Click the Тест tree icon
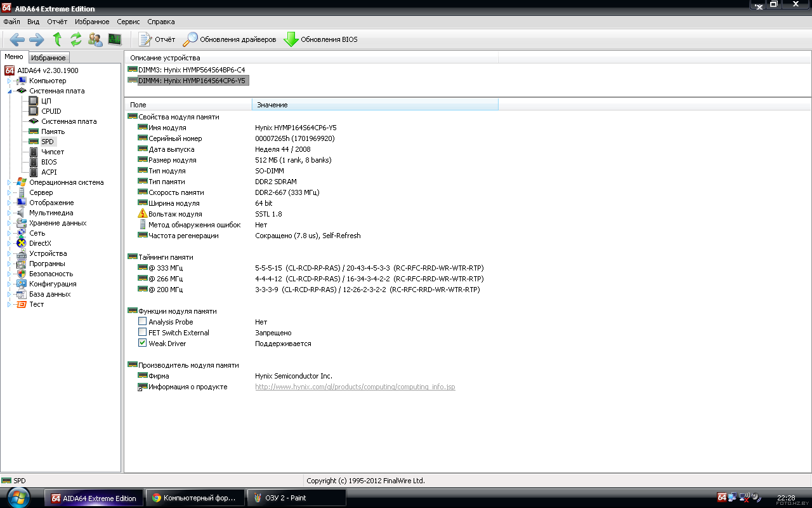This screenshot has height=508, width=812. pos(22,304)
